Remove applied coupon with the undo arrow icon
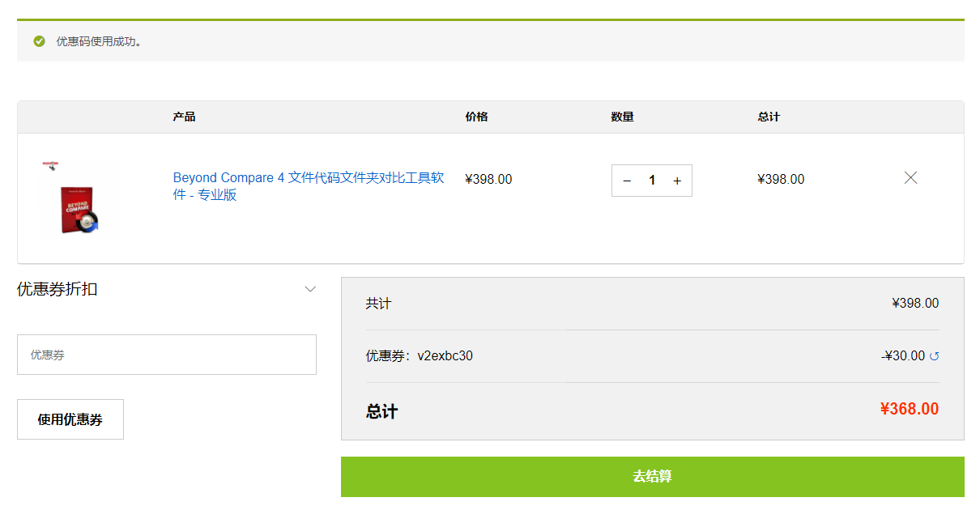Image resolution: width=980 pixels, height=523 pixels. [934, 356]
